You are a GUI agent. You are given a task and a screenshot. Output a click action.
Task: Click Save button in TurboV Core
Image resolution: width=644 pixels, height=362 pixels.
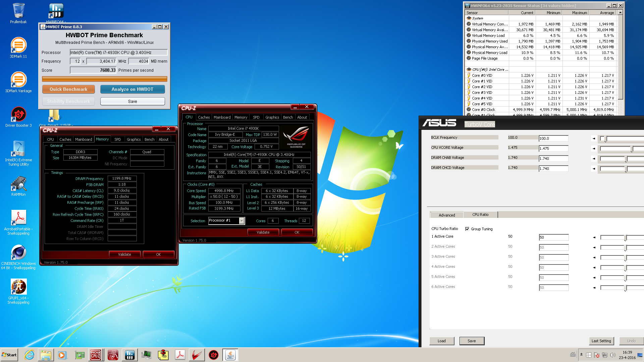click(x=472, y=341)
